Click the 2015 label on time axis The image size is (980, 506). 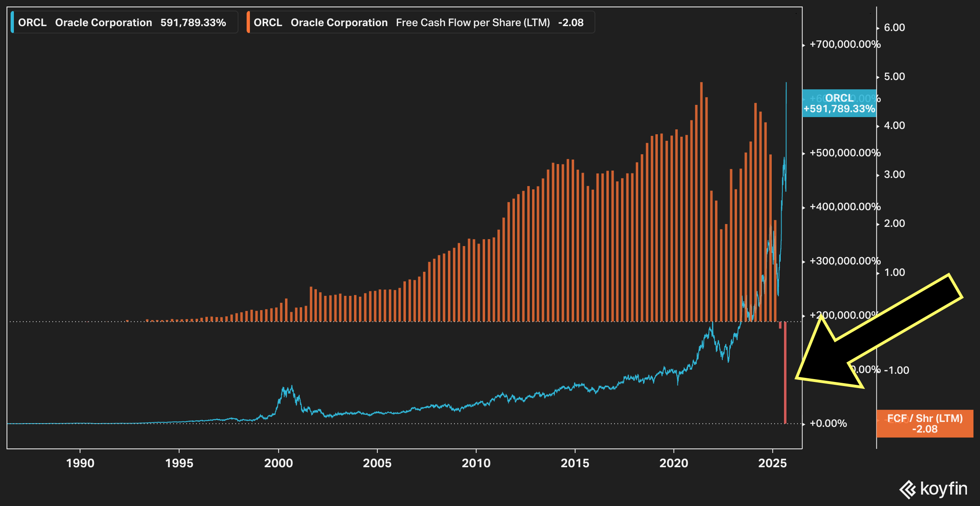(x=575, y=463)
